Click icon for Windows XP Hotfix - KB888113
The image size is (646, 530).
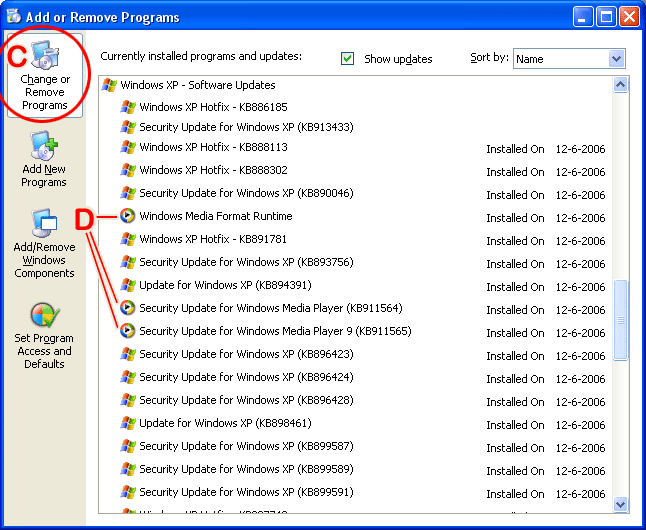[x=128, y=147]
